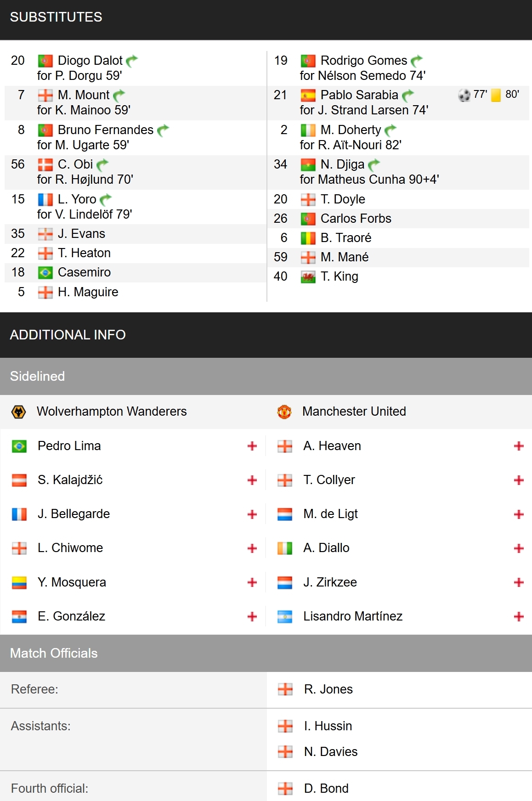
Task: Click the substitution arrow next to Diogo Dalot
Action: [x=132, y=61]
